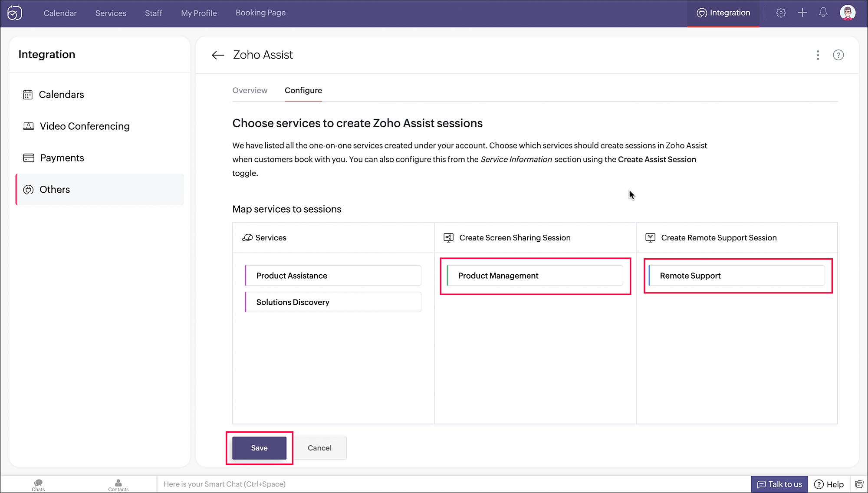Click the bottom-right chat window icon

859,484
